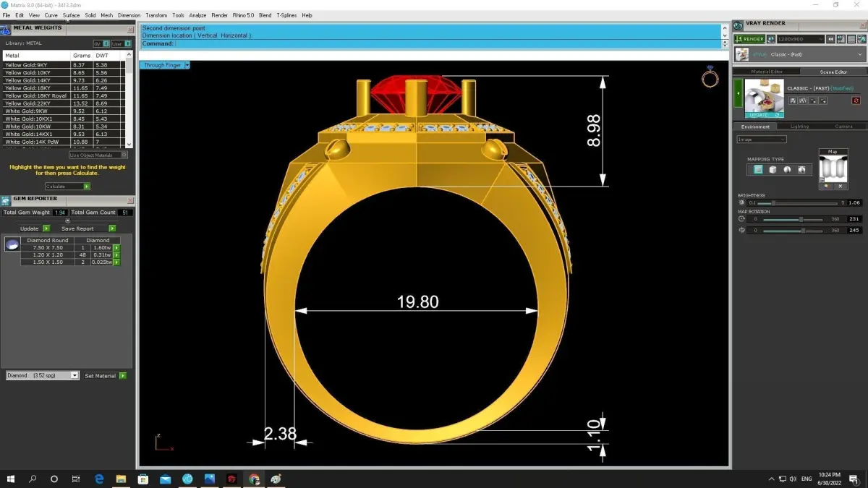Open the Environment tab
Viewport: 868px width, 488px height.
[x=755, y=127]
